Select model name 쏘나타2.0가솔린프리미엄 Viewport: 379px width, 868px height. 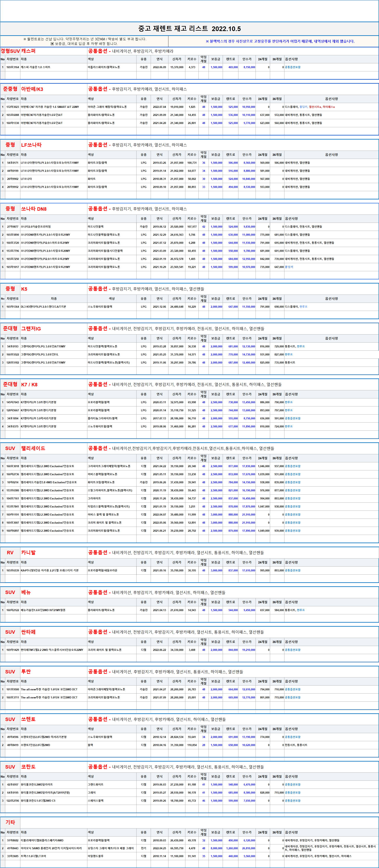[x=36, y=227]
